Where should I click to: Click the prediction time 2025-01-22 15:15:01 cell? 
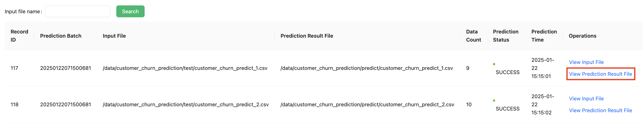click(x=542, y=68)
